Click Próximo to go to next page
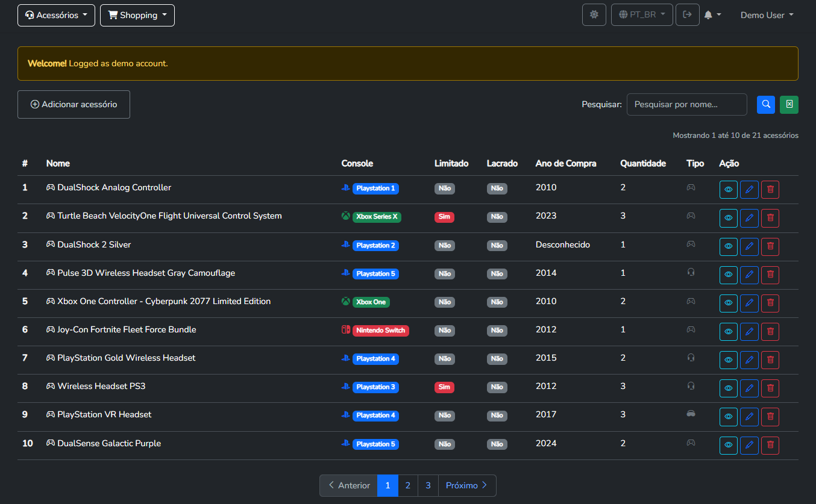Image resolution: width=816 pixels, height=504 pixels. click(x=466, y=485)
